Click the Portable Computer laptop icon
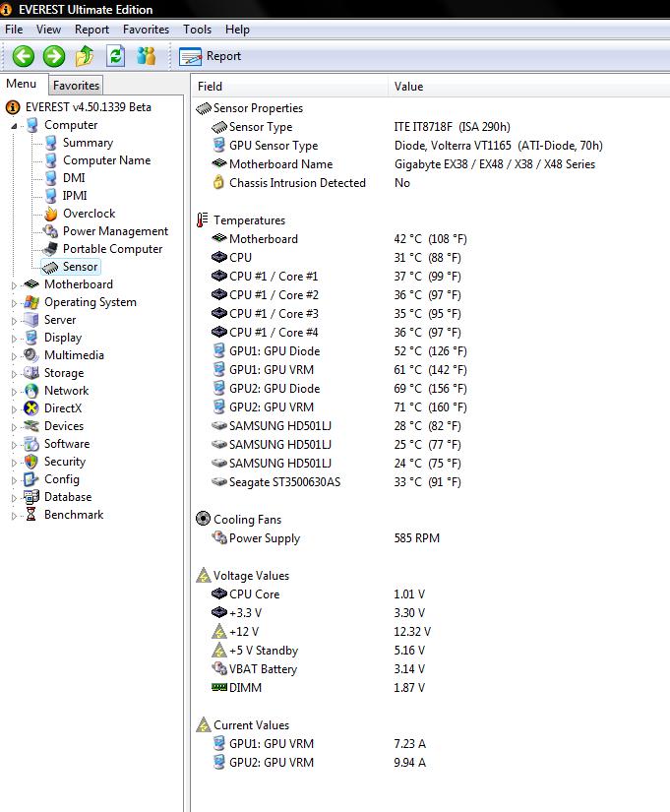The image size is (670, 812). tap(51, 249)
